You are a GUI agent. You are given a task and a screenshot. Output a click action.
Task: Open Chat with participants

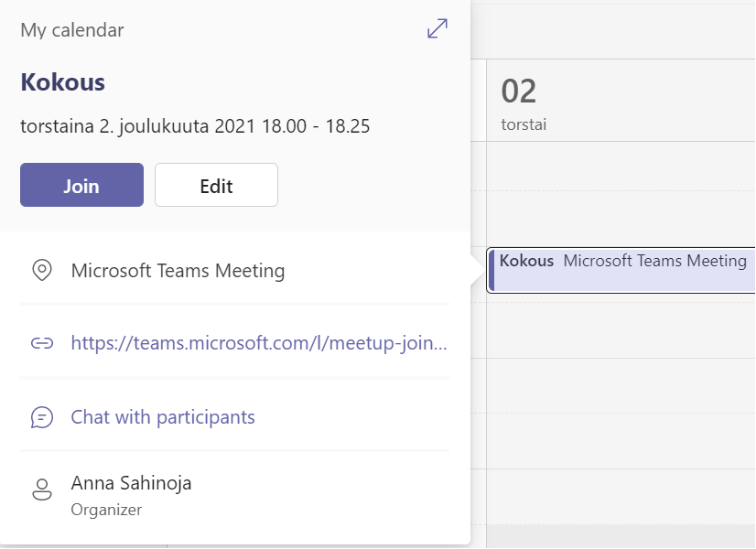pos(163,417)
